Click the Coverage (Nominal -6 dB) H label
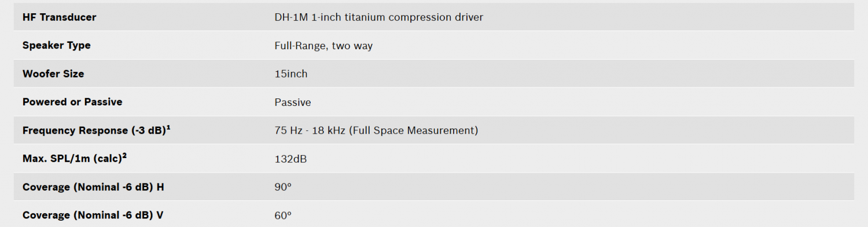Viewport: 868px width, 227px height. (x=93, y=187)
